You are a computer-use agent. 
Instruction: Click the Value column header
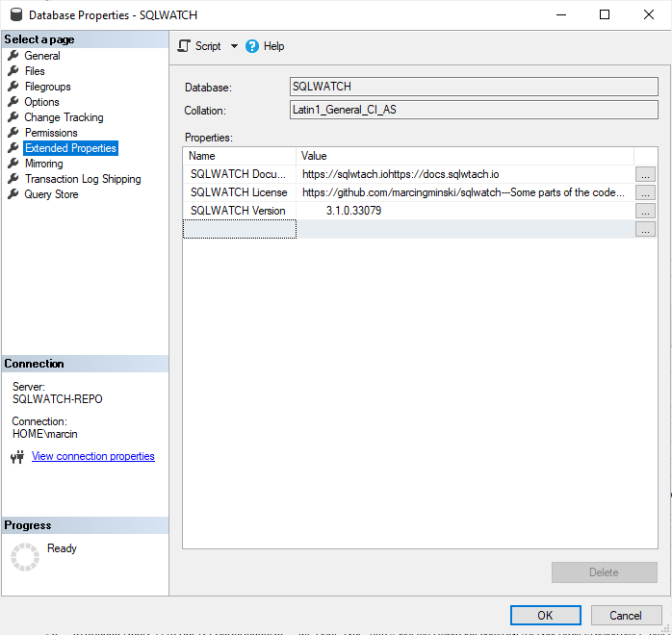[465, 156]
